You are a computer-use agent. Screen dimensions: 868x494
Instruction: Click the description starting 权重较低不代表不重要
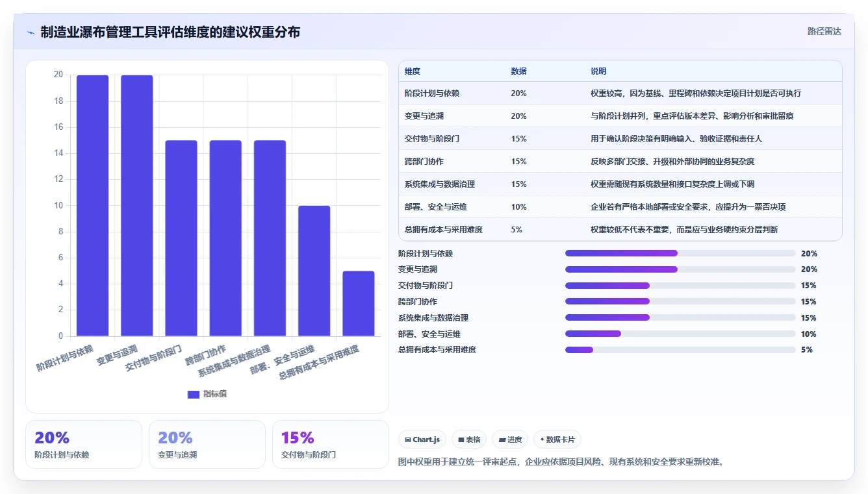click(x=684, y=230)
